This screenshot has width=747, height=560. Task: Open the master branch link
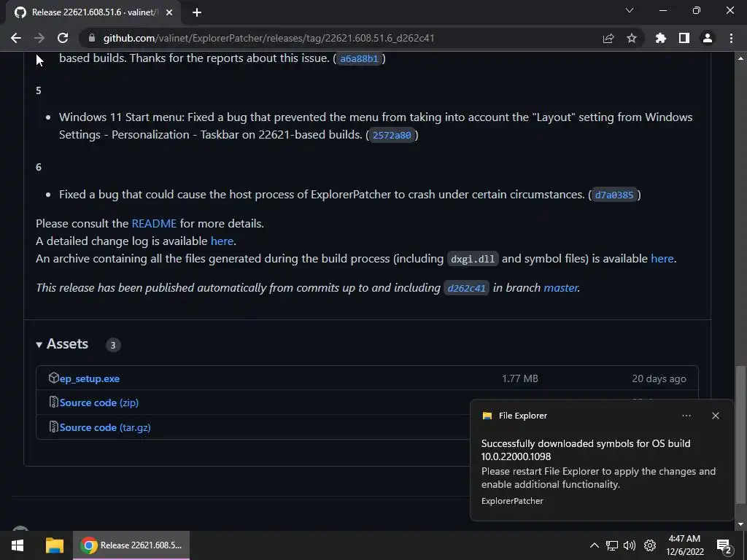pyautogui.click(x=561, y=287)
